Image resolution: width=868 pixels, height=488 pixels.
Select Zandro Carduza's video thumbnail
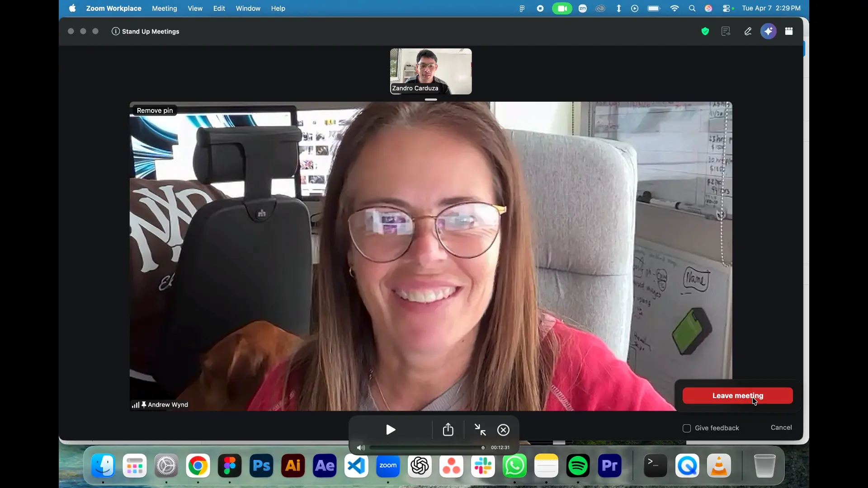(431, 71)
